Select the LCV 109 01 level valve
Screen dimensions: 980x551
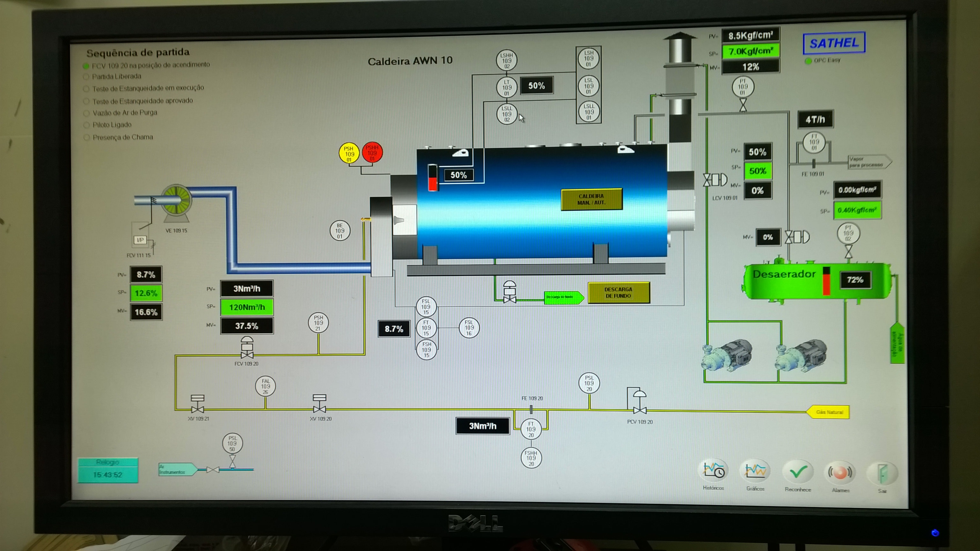click(715, 180)
